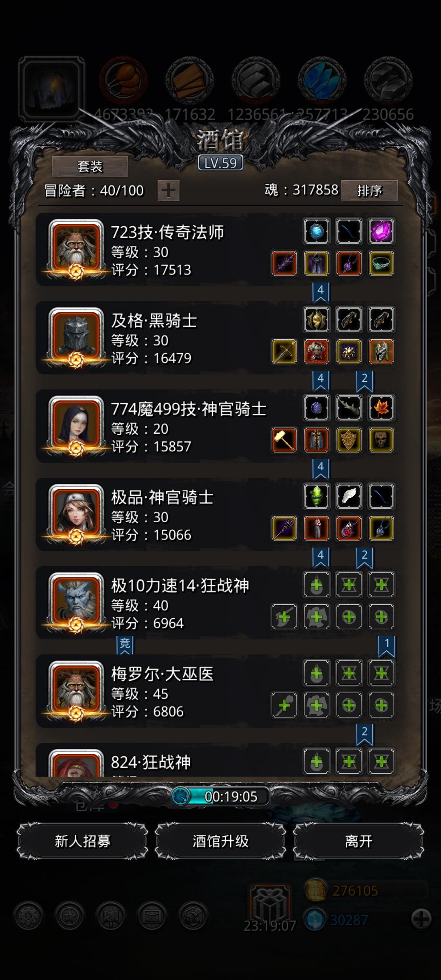Image resolution: width=441 pixels, height=980 pixels.
Task: Tap the plus button beside 冒险者 count
Action: 168,191
